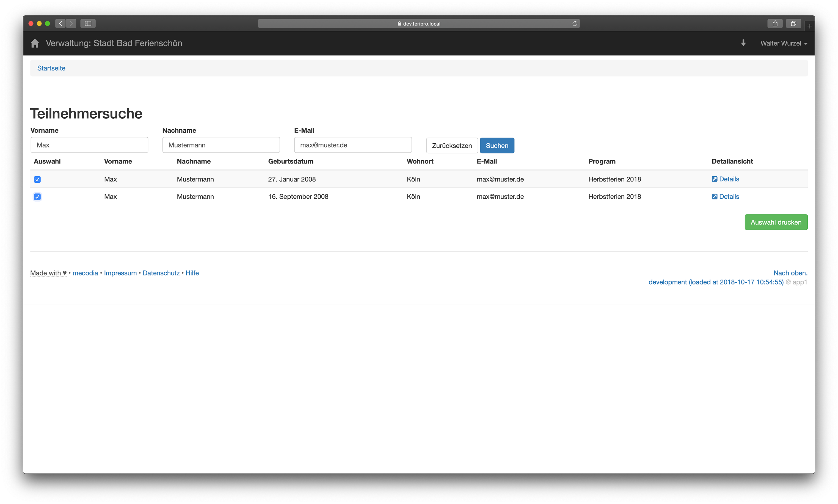Toggle the browser sidebar icon
This screenshot has height=504, width=838.
point(88,23)
